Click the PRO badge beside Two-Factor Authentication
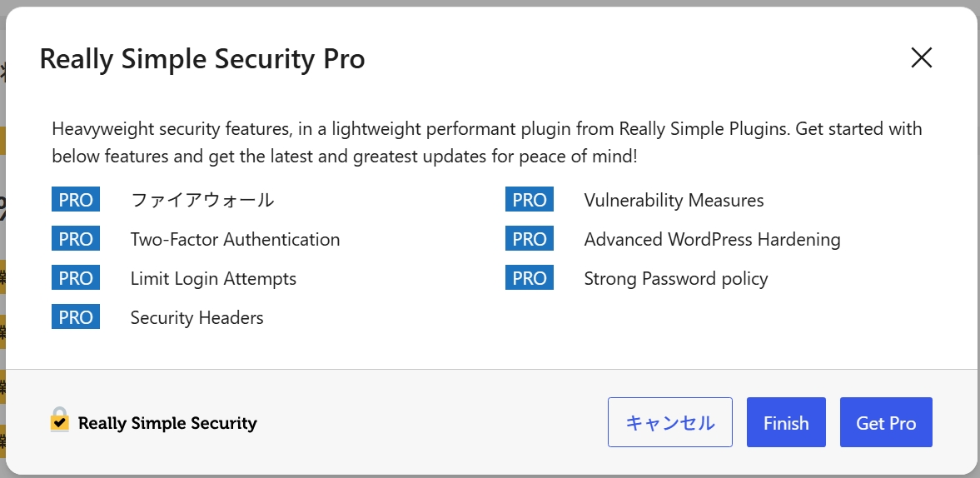Image resolution: width=980 pixels, height=478 pixels. coord(76,239)
